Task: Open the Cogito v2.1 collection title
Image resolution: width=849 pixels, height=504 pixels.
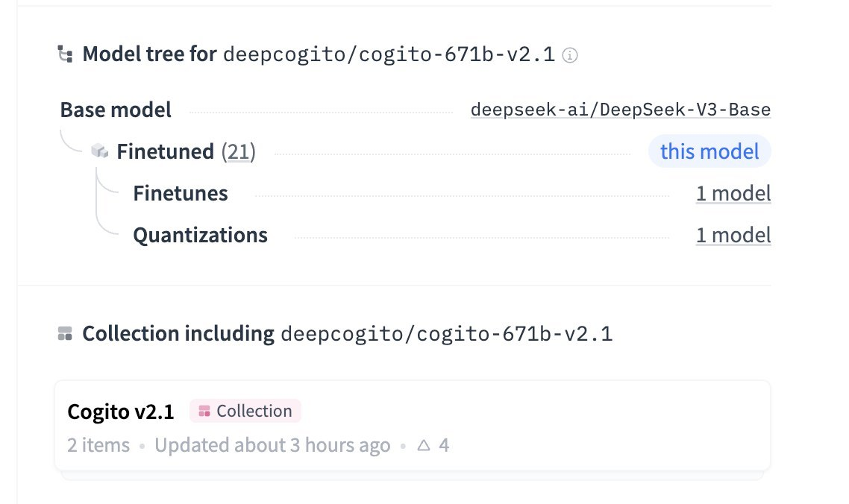Action: click(121, 412)
